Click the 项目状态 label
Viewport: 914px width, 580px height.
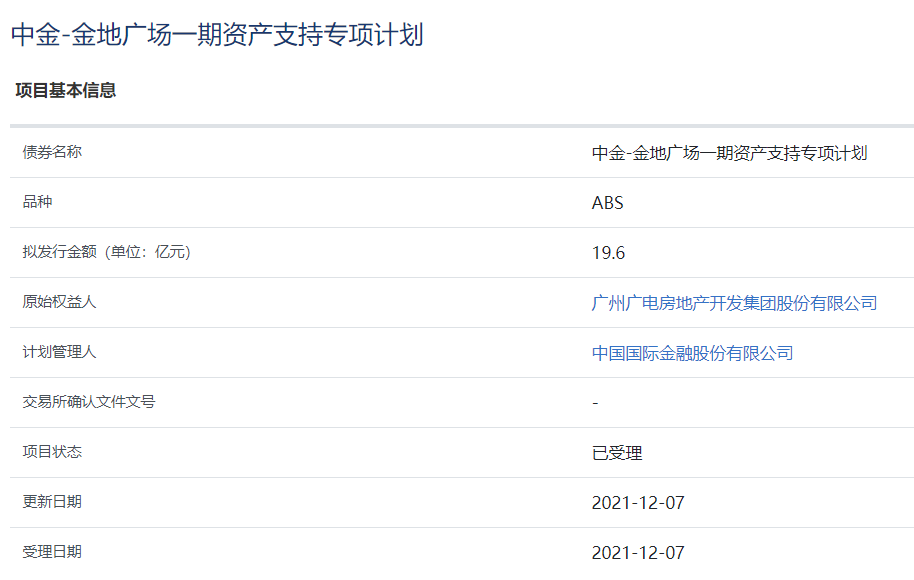tap(52, 452)
